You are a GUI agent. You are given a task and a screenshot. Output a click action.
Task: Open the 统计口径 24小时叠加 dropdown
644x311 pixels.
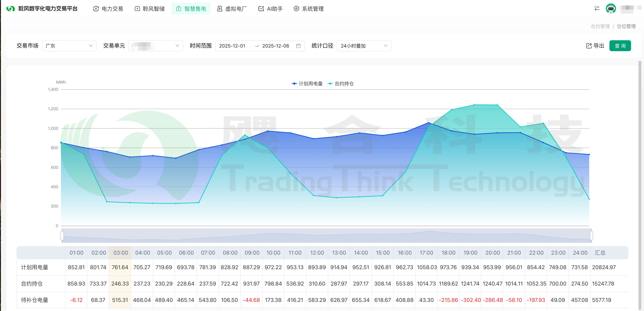coord(364,46)
